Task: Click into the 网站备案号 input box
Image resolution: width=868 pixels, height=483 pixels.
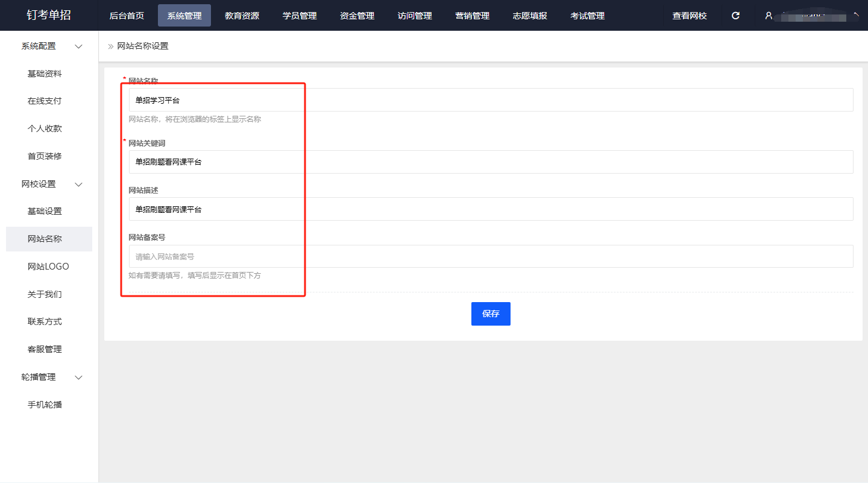Action: pos(491,256)
